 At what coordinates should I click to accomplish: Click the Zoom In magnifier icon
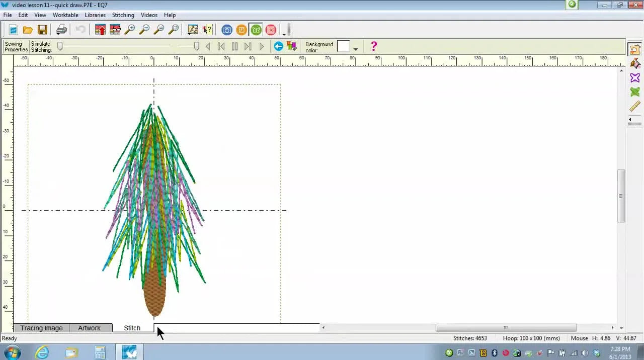[128, 30]
